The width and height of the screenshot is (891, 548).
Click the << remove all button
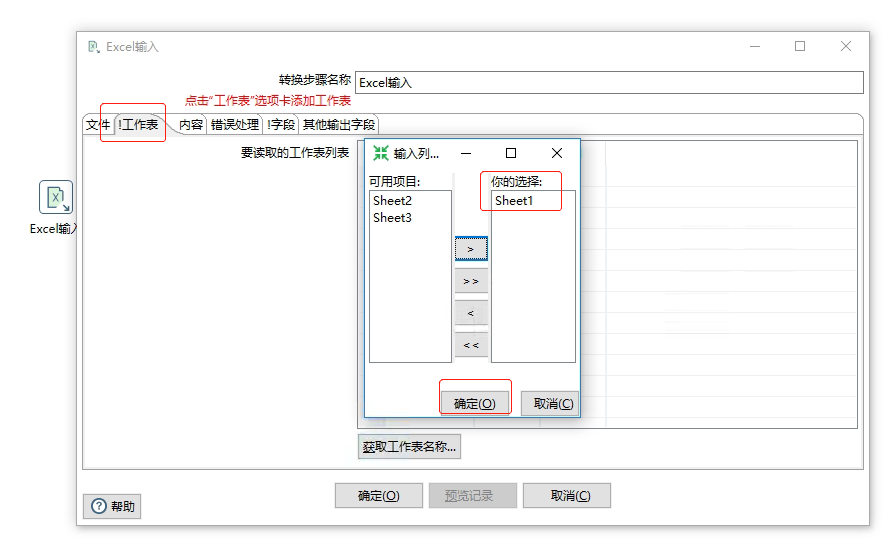[471, 345]
